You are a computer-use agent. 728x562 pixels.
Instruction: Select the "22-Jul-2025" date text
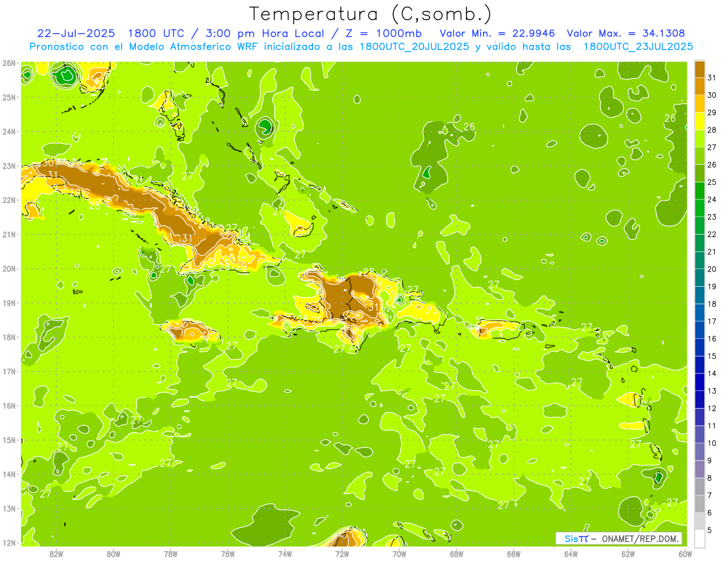pyautogui.click(x=76, y=33)
